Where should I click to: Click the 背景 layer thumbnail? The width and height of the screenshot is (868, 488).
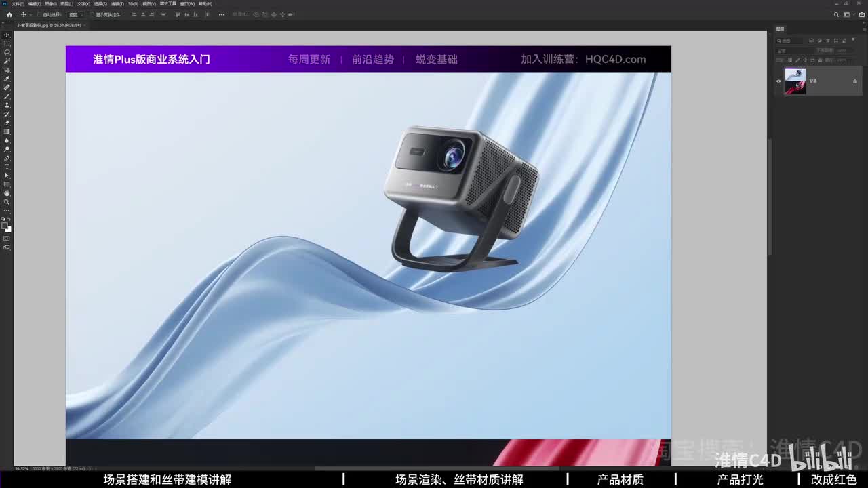(795, 81)
